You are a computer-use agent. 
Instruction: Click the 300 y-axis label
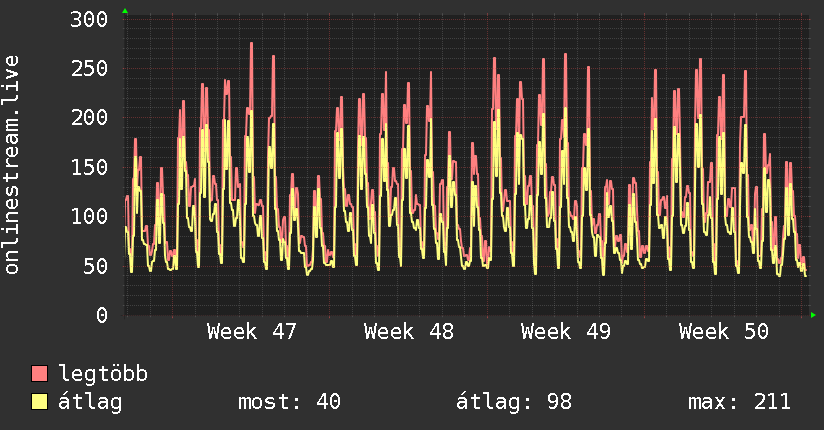89,19
